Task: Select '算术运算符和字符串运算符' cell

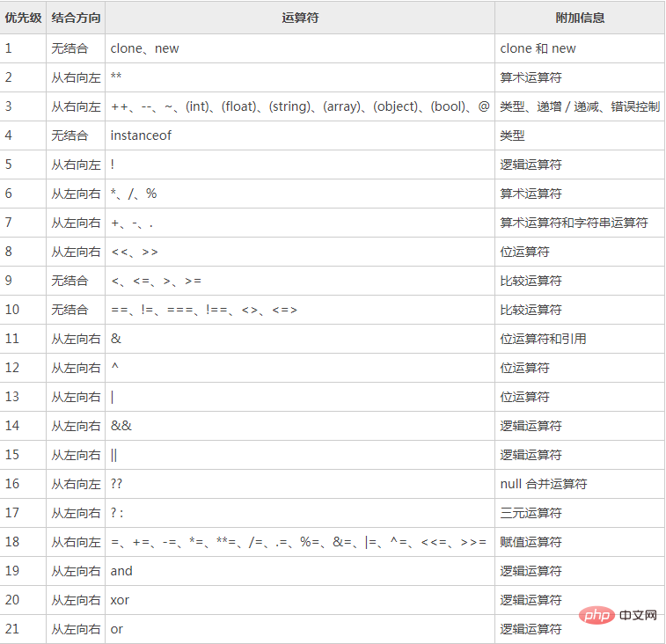Action: pyautogui.click(x=580, y=223)
